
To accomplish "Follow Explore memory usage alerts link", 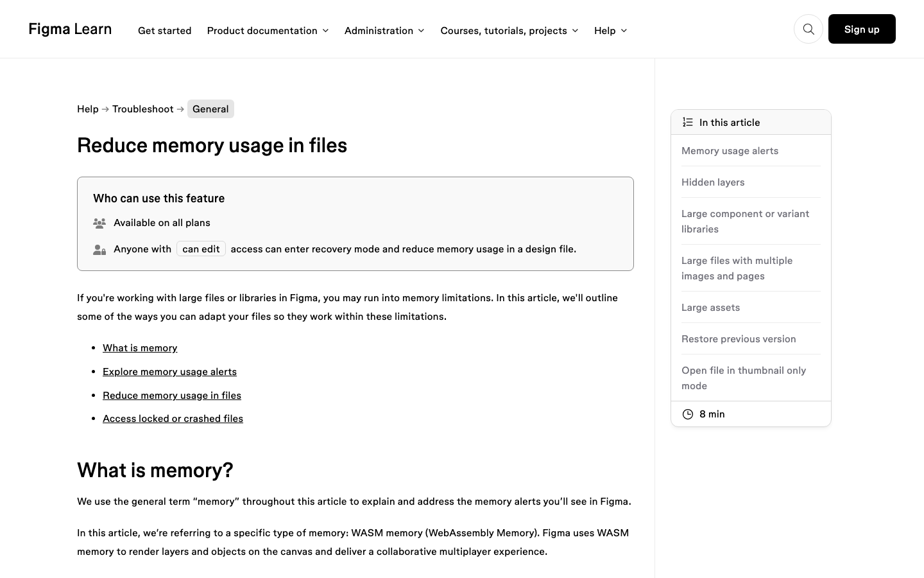I will coord(169,372).
